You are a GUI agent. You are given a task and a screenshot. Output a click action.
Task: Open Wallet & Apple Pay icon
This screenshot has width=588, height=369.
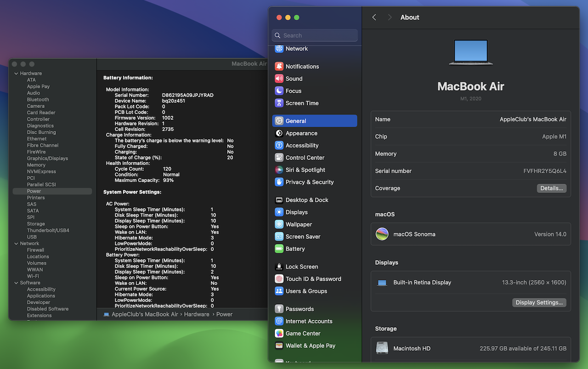click(279, 346)
